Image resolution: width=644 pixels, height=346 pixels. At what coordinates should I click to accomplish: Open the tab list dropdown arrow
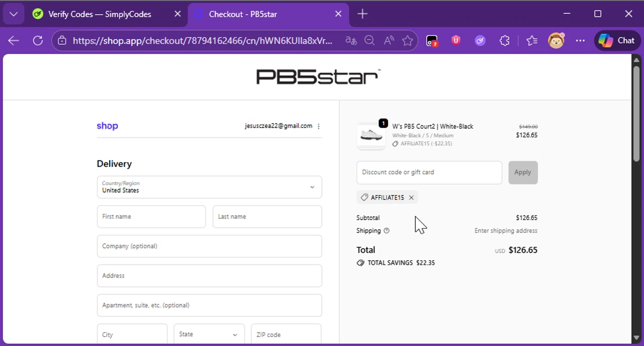pos(14,14)
